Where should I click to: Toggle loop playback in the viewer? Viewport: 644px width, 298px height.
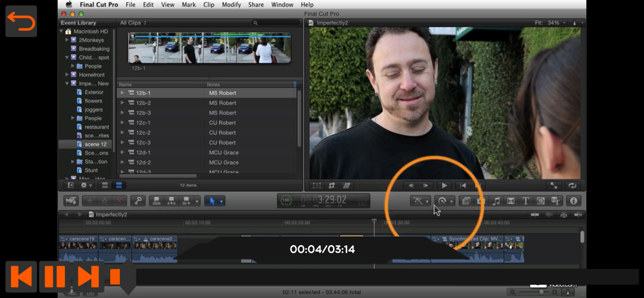(x=573, y=186)
